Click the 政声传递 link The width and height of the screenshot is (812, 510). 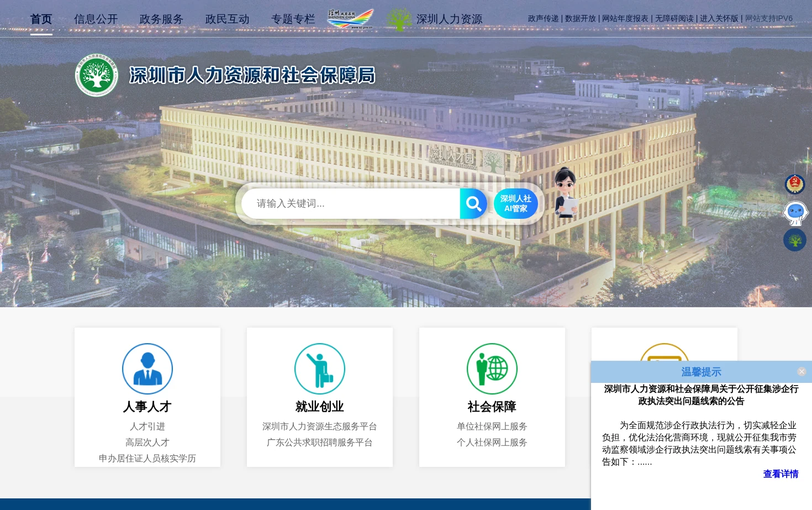point(544,18)
